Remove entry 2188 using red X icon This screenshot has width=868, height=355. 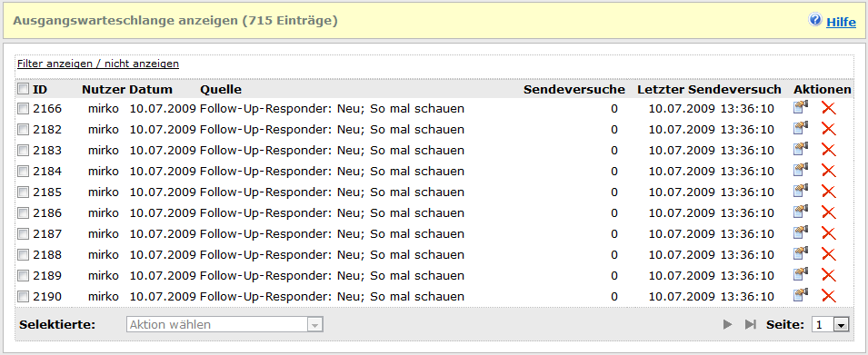(x=828, y=254)
